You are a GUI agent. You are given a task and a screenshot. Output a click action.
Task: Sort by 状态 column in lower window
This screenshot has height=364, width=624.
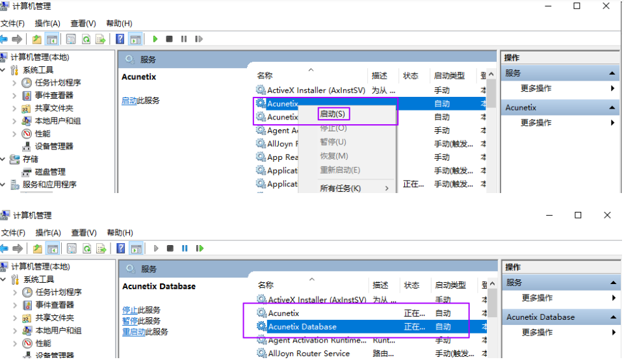coord(411,285)
